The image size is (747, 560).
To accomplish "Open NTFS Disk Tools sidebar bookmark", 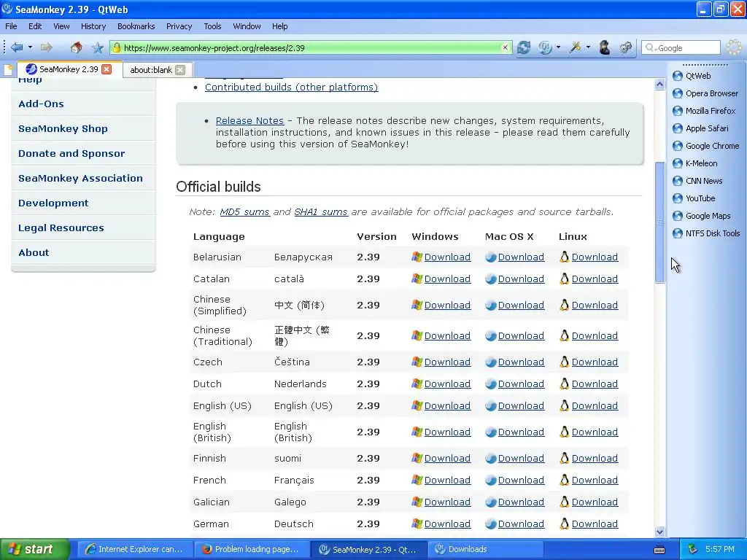I will 706,233.
